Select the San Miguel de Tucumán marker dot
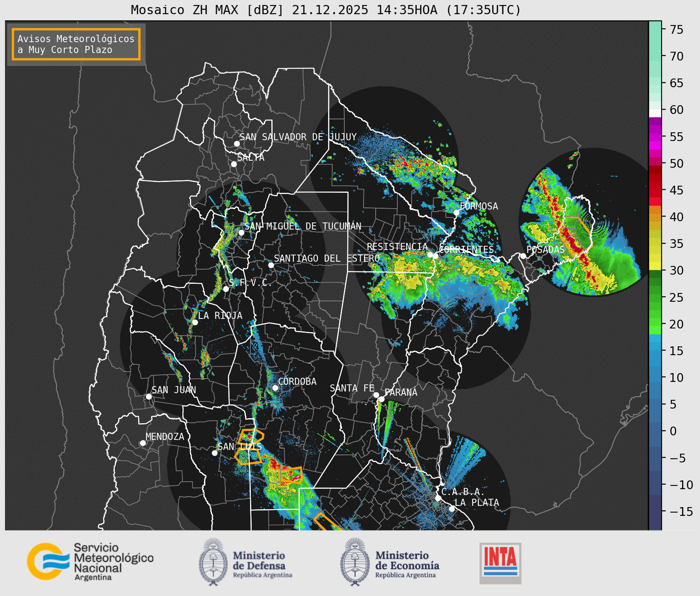Image resolution: width=700 pixels, height=596 pixels. click(x=241, y=232)
